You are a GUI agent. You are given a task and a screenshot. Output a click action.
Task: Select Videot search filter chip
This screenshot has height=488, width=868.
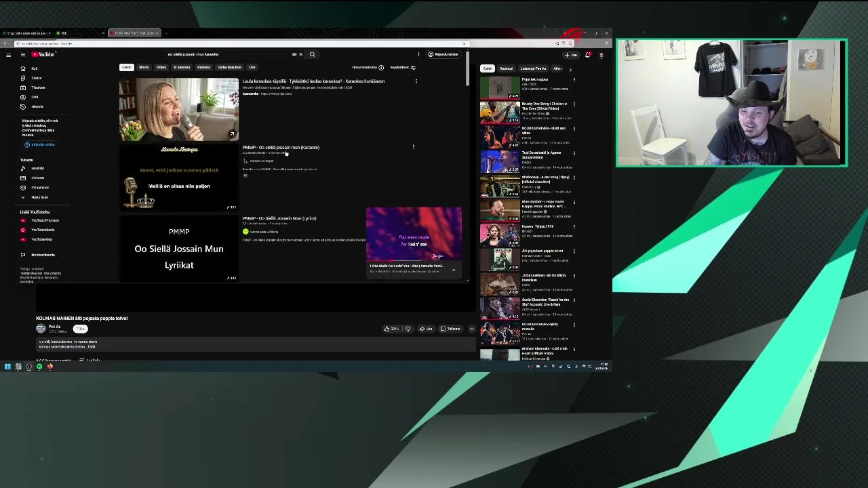pos(161,67)
